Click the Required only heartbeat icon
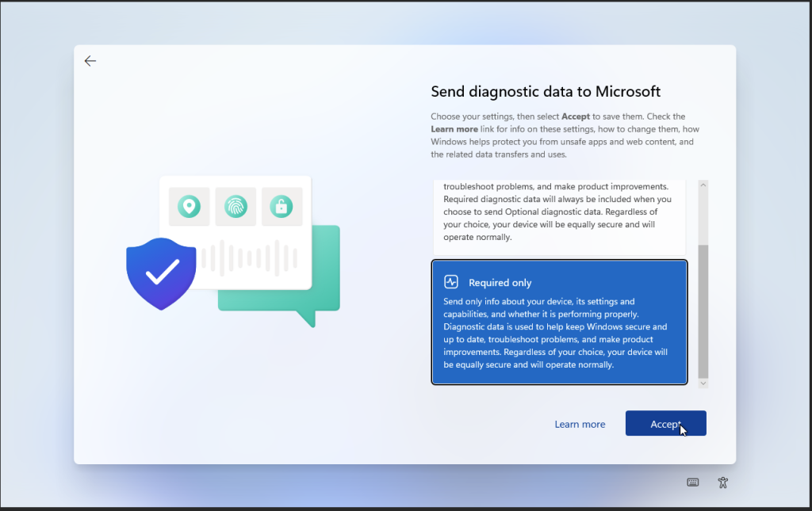 pos(451,282)
